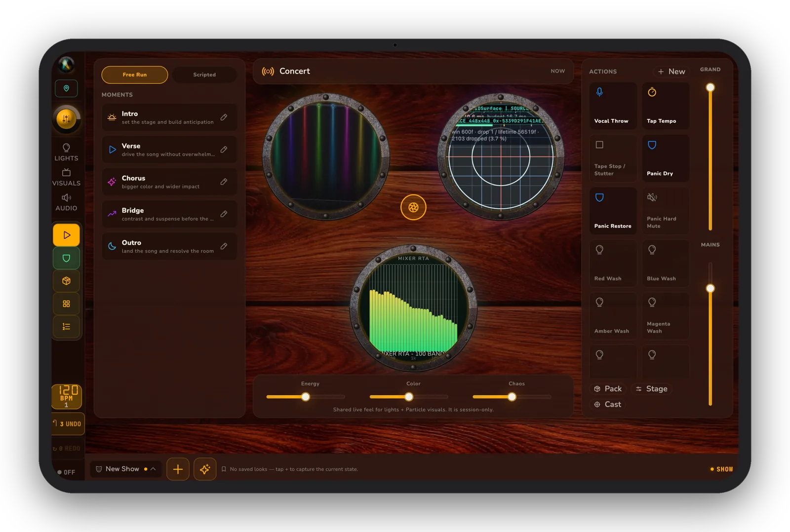Toggle the Amber Wash light
Viewport: 790px width, 532px height.
(613, 316)
